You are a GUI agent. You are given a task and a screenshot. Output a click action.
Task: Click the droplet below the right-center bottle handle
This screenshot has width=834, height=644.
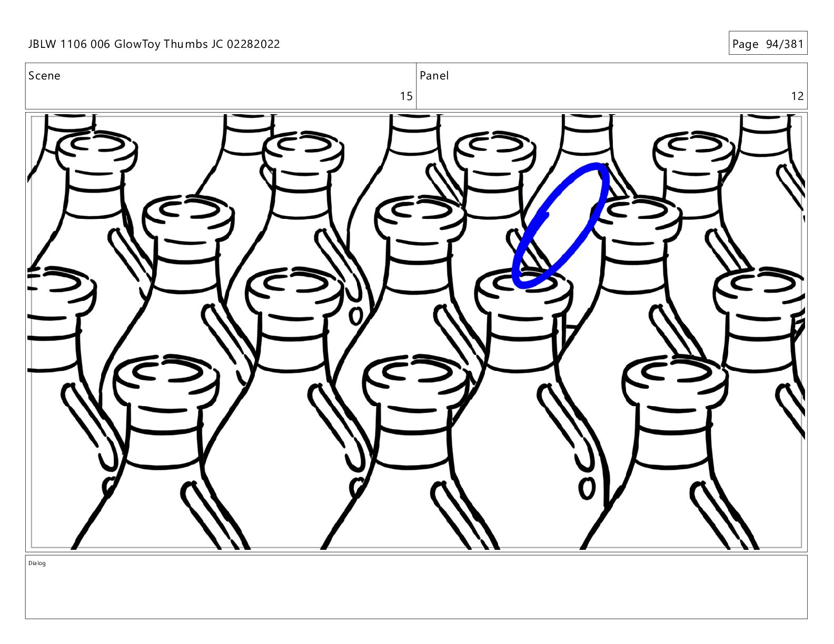(587, 488)
